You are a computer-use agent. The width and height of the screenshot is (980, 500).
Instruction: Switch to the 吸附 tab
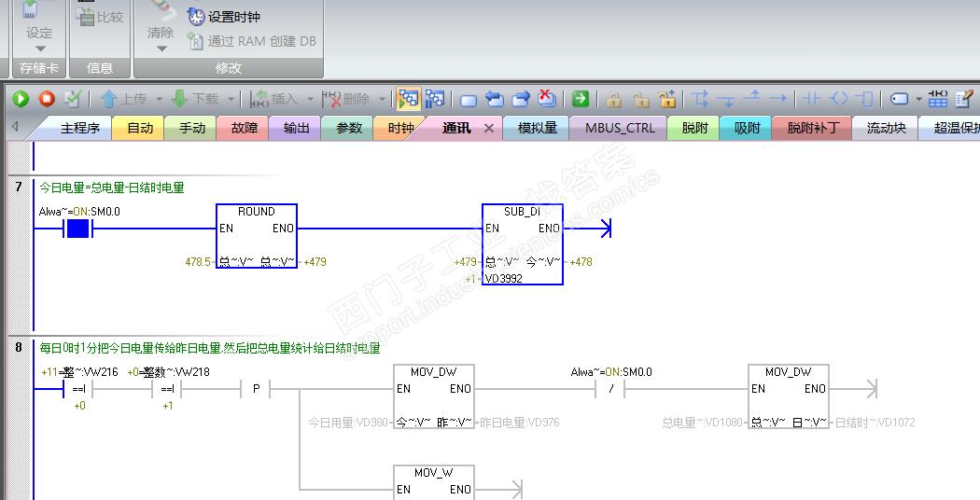(x=747, y=128)
